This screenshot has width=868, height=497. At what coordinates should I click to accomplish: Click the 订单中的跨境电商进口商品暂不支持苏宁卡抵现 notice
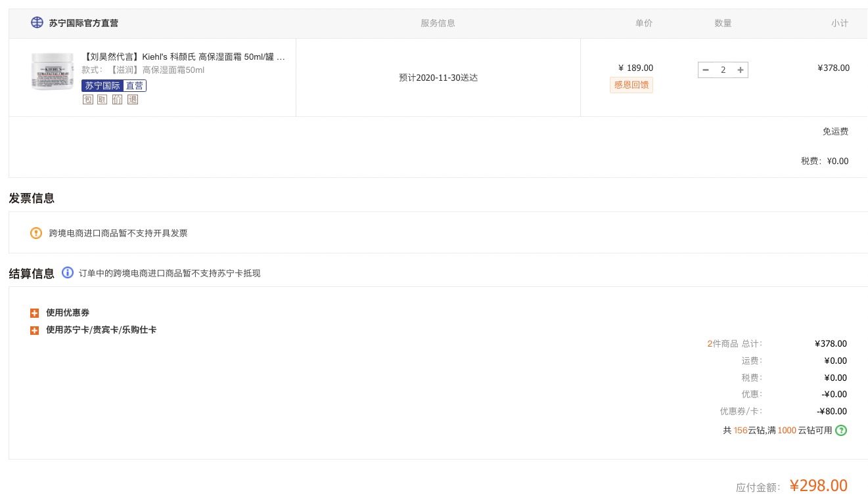click(170, 273)
